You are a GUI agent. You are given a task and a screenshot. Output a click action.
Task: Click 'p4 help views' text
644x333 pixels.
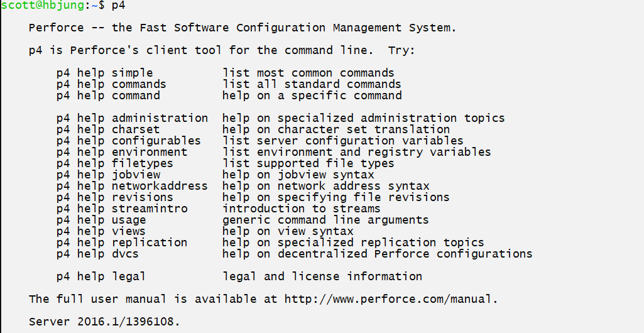tap(101, 231)
